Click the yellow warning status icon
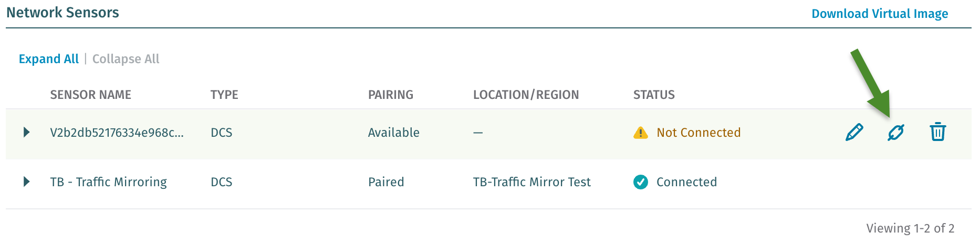 coord(641,133)
